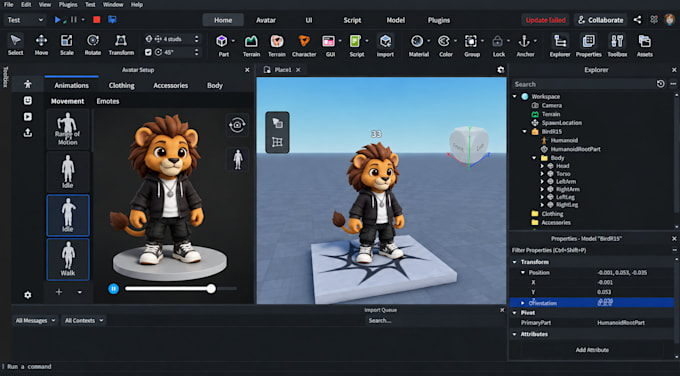
Task: Pause the avatar animation preview
Action: [x=114, y=288]
